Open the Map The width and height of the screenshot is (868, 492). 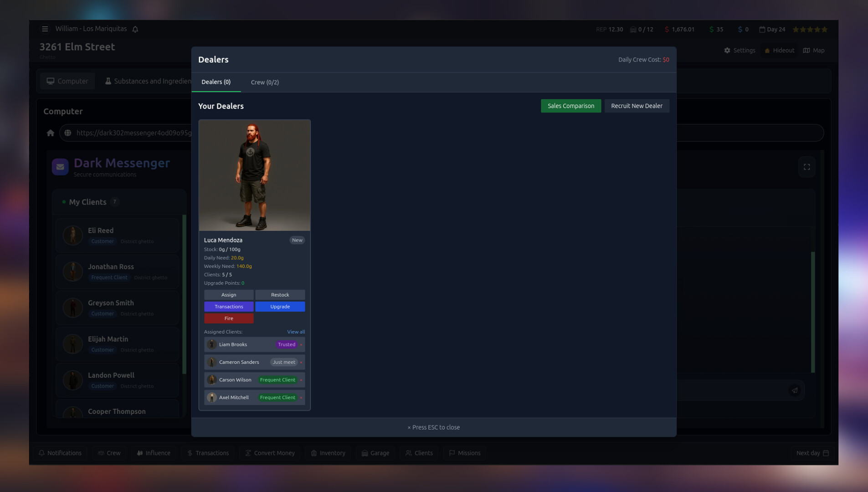(814, 50)
